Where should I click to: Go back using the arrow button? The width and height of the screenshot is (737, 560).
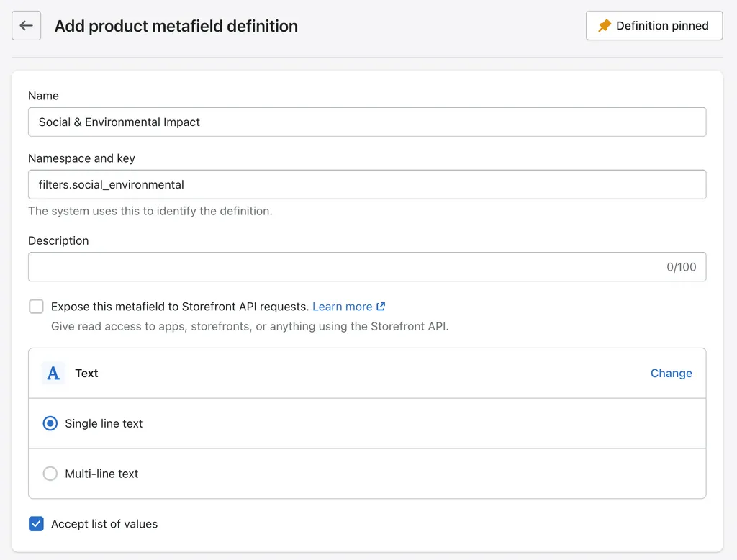tap(27, 26)
